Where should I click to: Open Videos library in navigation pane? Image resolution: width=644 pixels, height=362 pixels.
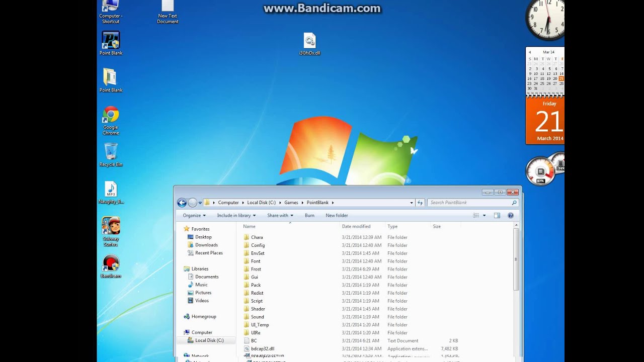(x=202, y=301)
